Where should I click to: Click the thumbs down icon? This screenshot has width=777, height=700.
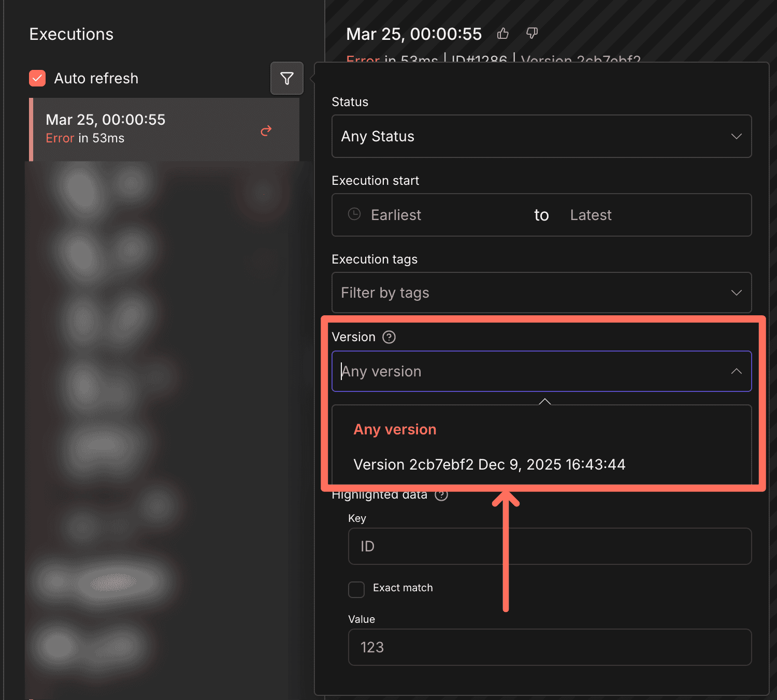pos(531,34)
